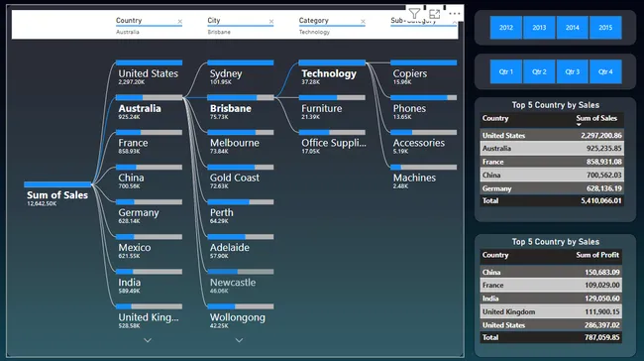Click the 5,410,066.01 total value
Image resolution: width=644 pixels, height=361 pixels.
pyautogui.click(x=600, y=200)
